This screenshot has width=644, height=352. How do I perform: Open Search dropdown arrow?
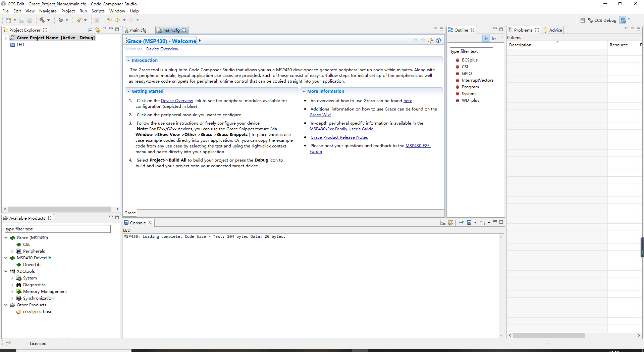85,20
